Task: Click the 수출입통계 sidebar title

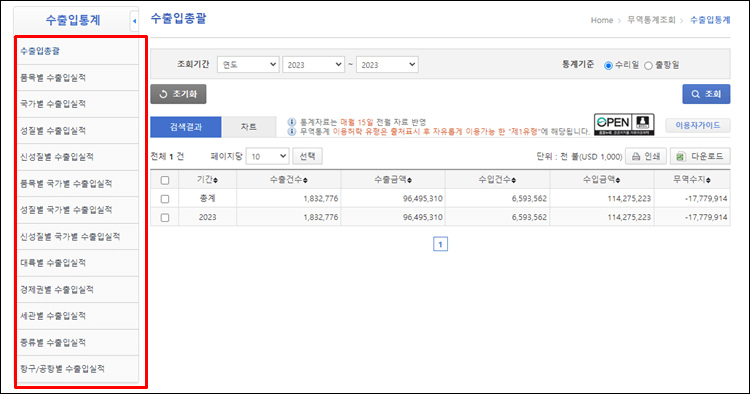Action: tap(73, 21)
